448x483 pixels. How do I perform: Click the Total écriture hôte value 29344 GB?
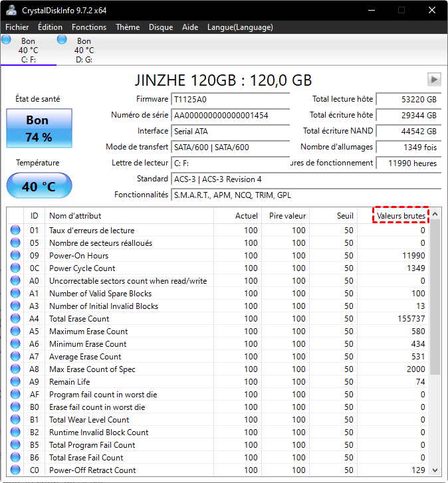[x=409, y=116]
